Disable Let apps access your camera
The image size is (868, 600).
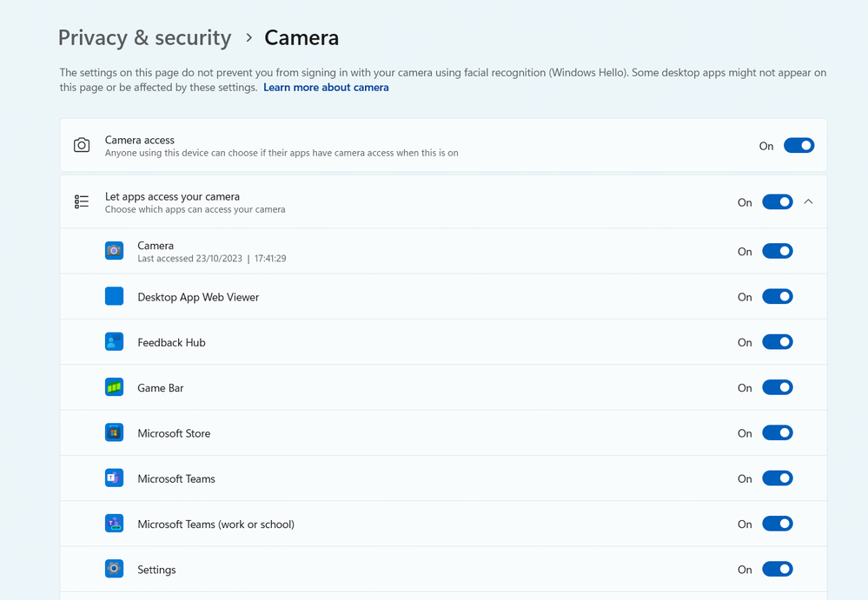777,201
